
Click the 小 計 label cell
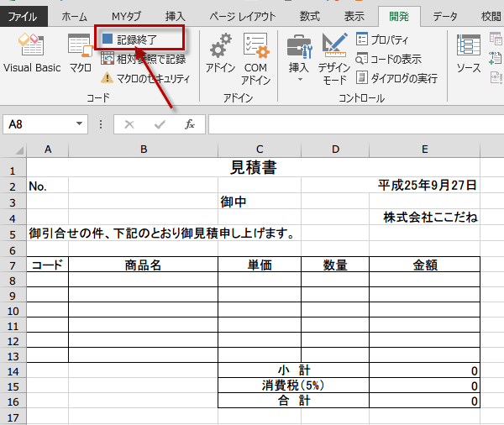tap(294, 370)
